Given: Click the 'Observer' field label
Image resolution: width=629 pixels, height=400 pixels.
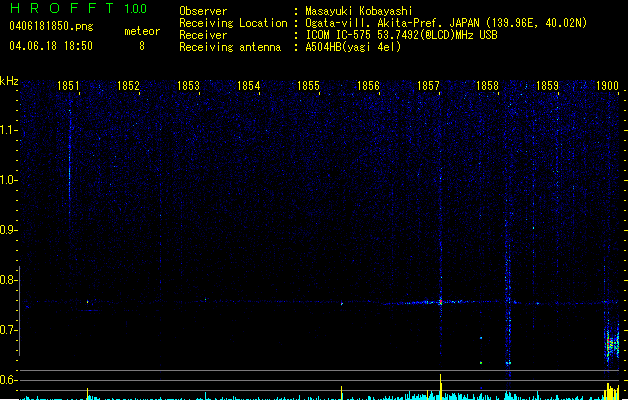Looking at the screenshot, I should (203, 11).
